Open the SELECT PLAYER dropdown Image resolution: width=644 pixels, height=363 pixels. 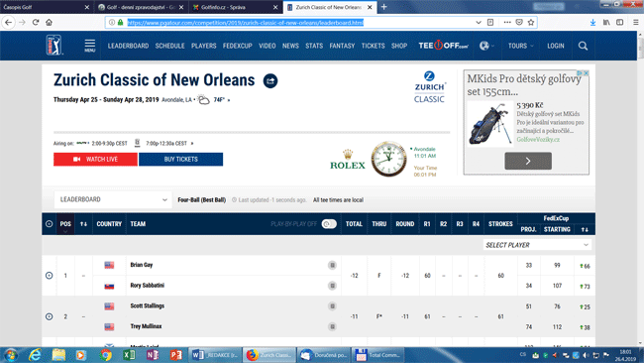pos(537,245)
